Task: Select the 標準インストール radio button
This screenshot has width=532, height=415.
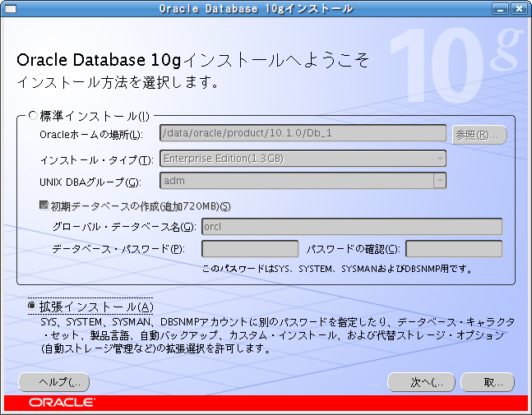Action: coord(33,116)
